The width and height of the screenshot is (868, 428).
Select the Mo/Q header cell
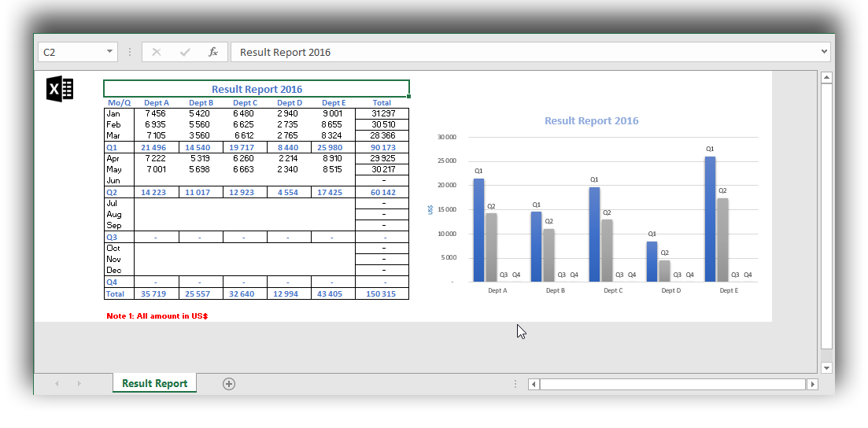click(119, 102)
